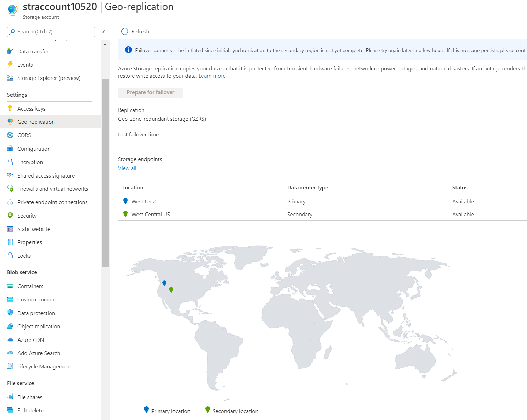This screenshot has height=420, width=527.
Task: Focus the Search (Ctrl+/) input field
Action: [51, 32]
